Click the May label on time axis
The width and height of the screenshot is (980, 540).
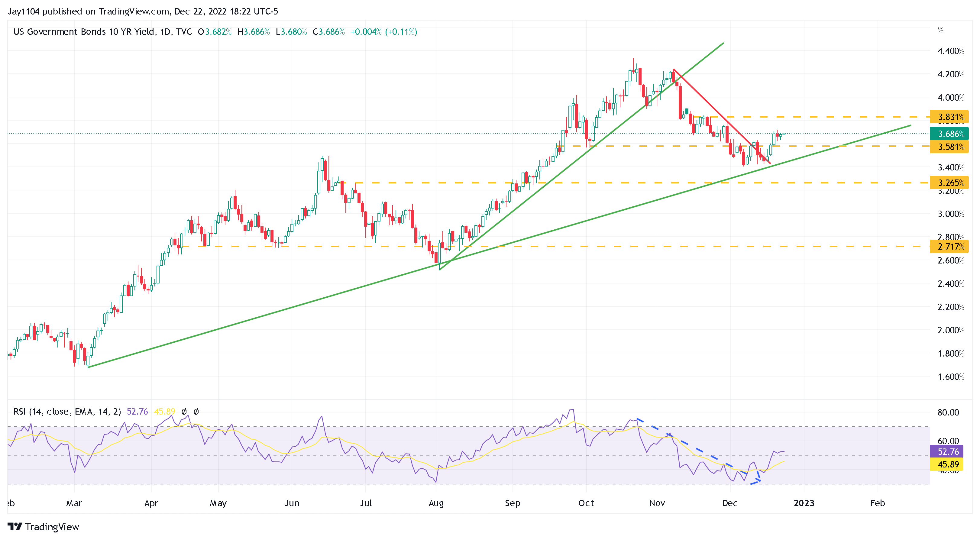pos(218,503)
